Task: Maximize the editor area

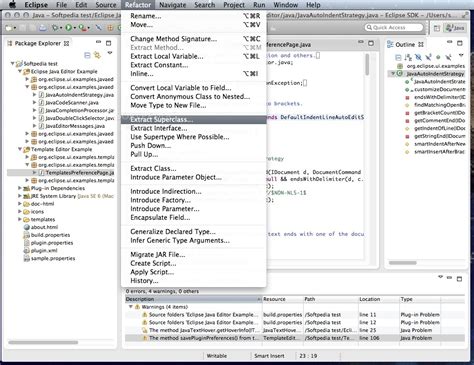Action: 371,43
